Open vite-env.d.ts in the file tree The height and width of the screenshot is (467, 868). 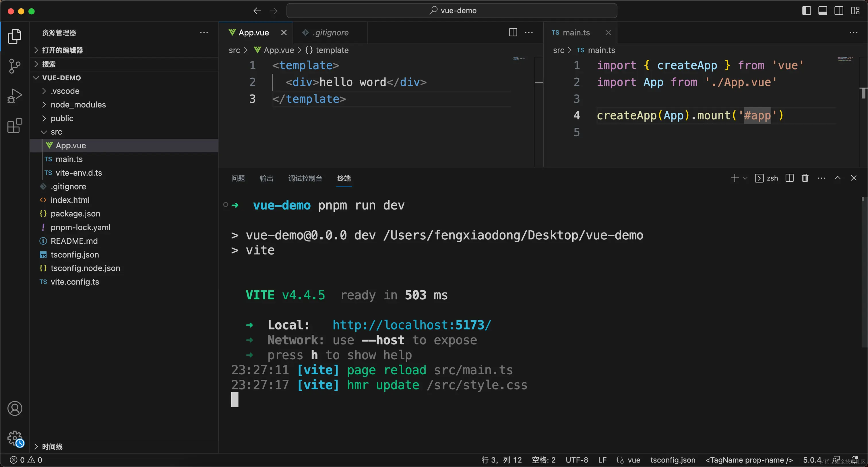[x=124, y=173]
